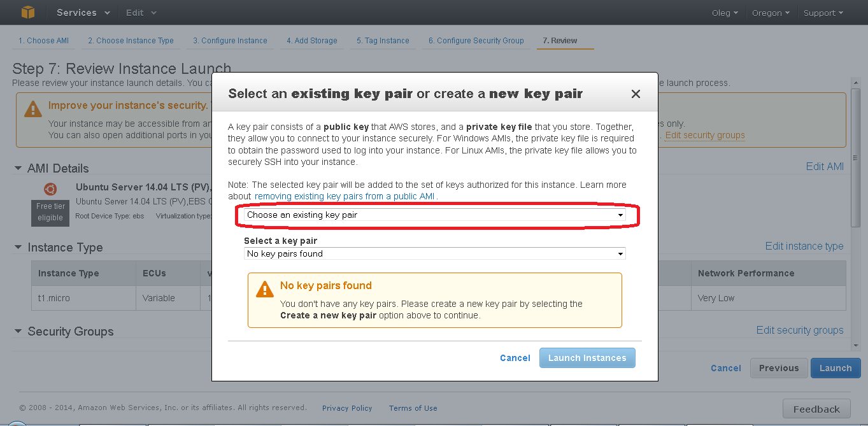This screenshot has height=426, width=868.
Task: Click the Feedback button
Action: click(x=816, y=409)
